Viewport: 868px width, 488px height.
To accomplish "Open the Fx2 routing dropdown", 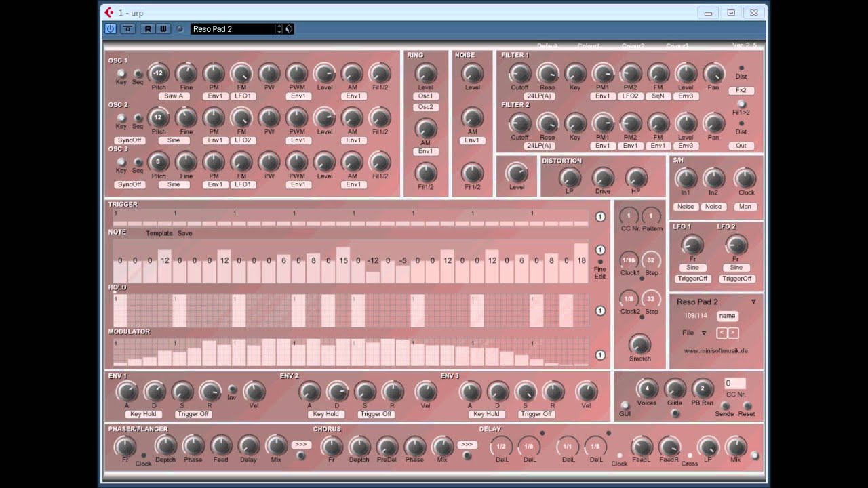I will [x=741, y=90].
